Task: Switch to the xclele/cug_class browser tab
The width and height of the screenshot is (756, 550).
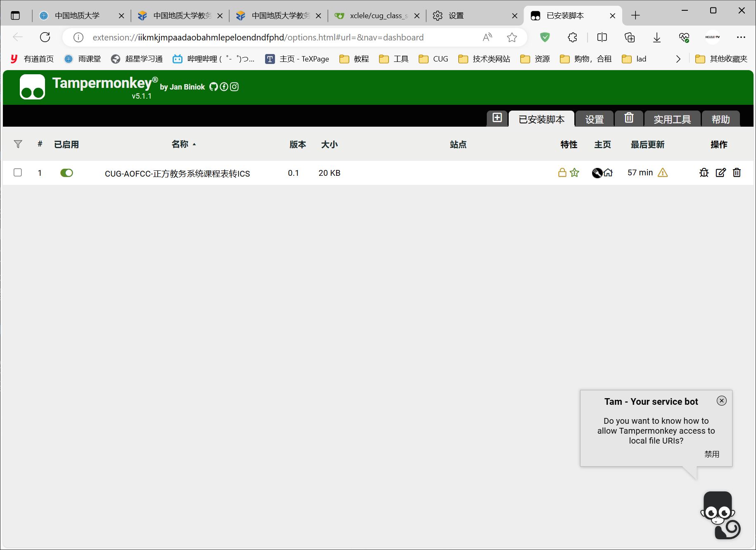Action: tap(377, 16)
